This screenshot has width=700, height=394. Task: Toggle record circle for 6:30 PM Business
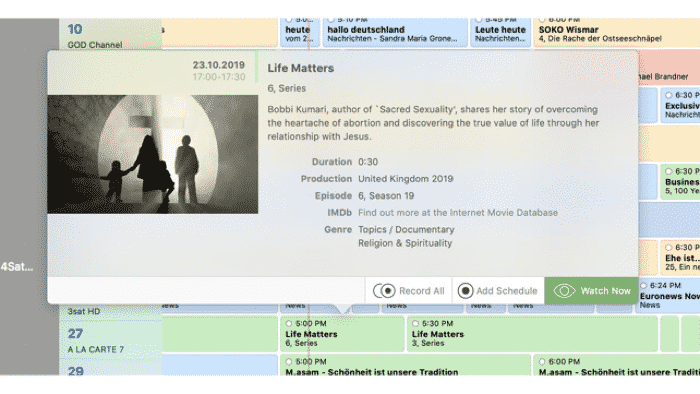pos(668,171)
